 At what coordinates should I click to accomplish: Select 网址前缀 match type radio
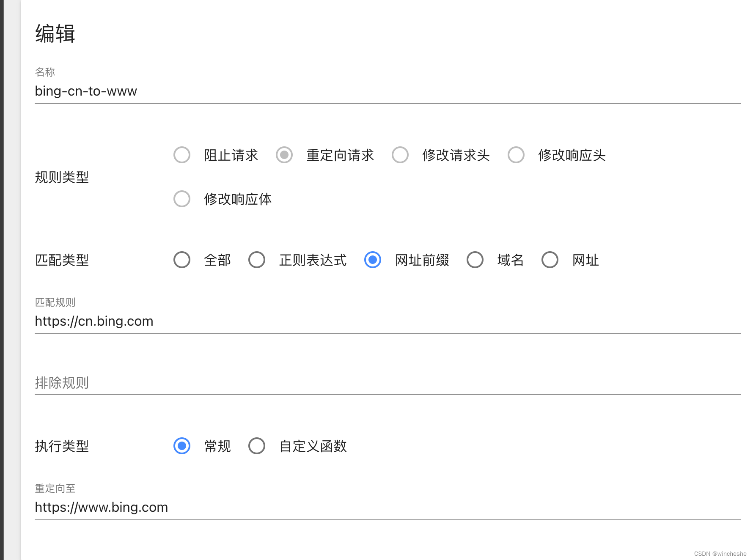373,260
